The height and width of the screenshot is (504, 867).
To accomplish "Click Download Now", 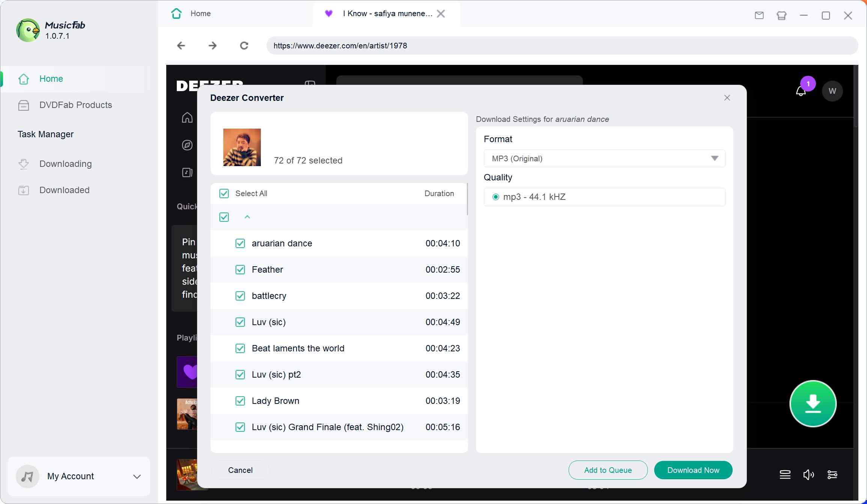I will pos(693,470).
